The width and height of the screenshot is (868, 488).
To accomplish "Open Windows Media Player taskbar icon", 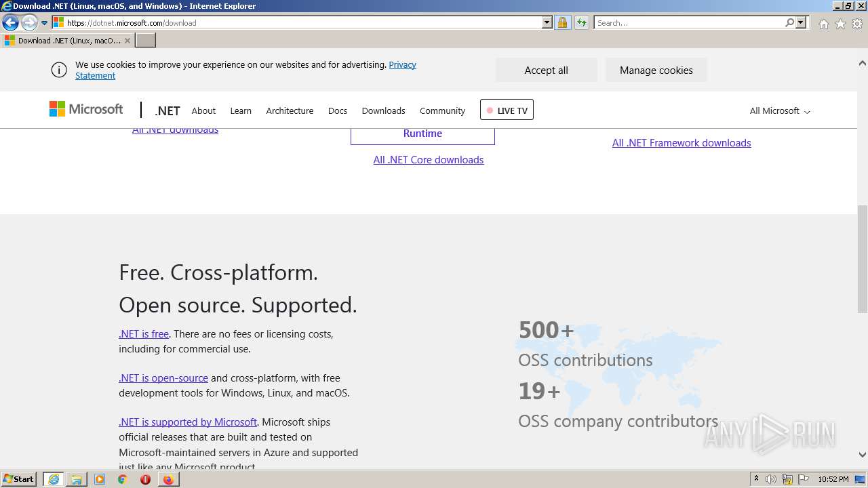I will coord(100,479).
